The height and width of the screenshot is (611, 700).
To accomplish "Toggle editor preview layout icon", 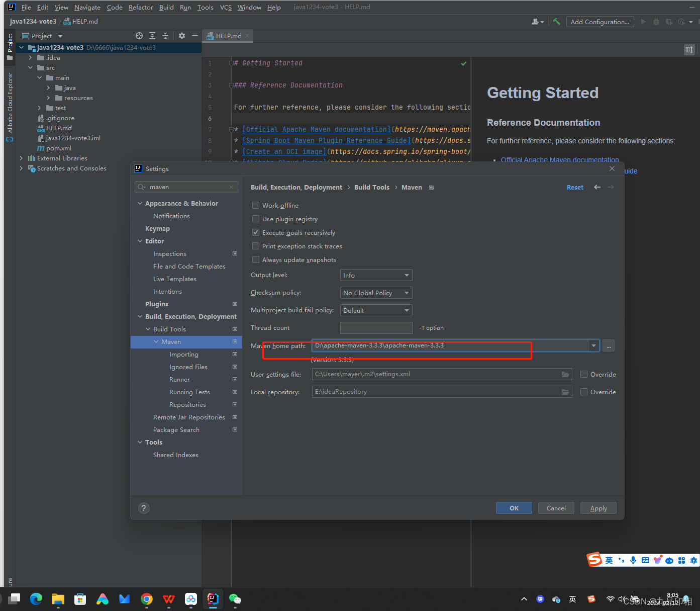I will pyautogui.click(x=689, y=49).
